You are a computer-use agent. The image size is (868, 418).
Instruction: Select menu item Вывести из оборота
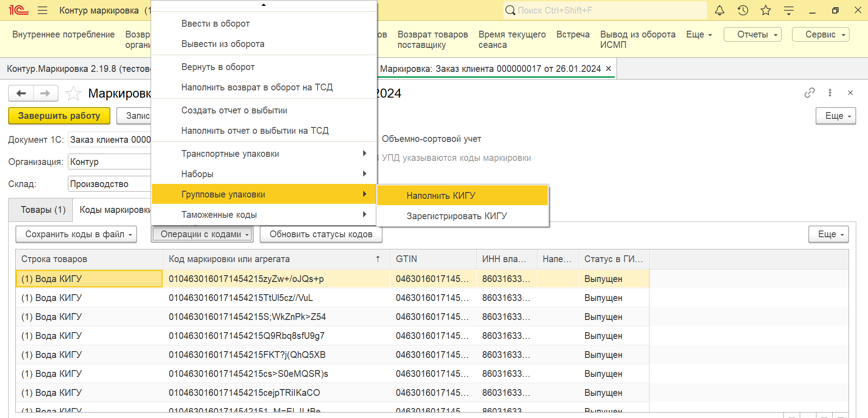264,44
